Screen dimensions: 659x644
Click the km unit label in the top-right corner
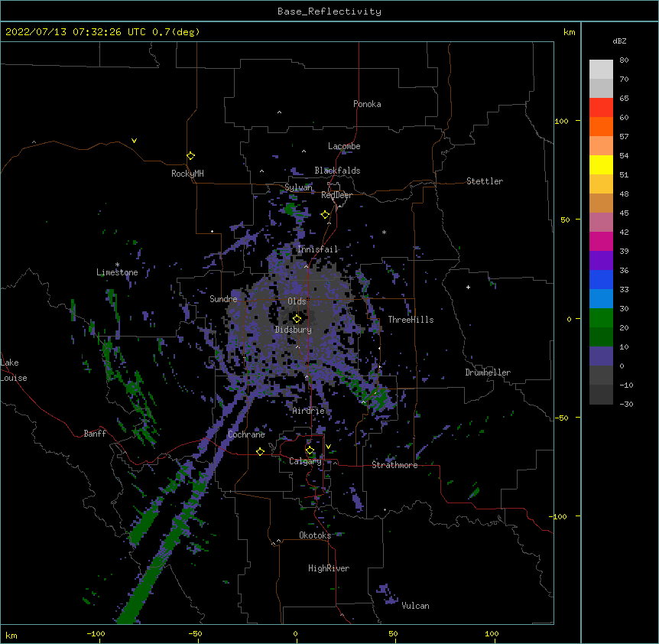coord(570,32)
